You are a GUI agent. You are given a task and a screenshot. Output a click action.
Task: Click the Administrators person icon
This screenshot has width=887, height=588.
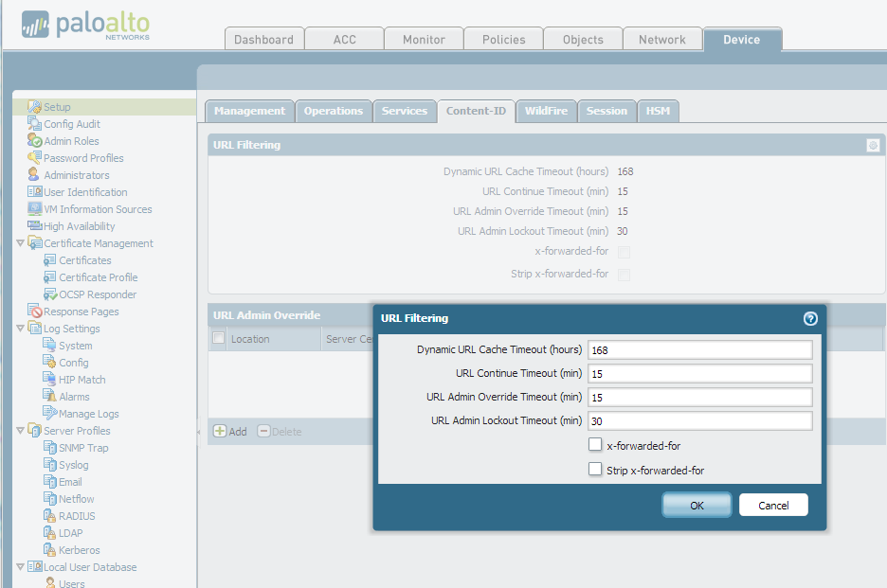(x=34, y=174)
